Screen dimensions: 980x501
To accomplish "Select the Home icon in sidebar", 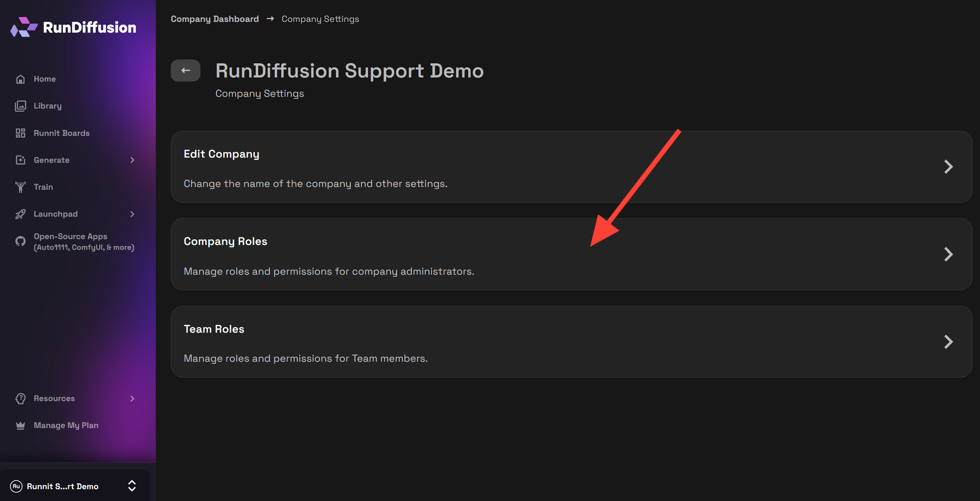I will (20, 78).
